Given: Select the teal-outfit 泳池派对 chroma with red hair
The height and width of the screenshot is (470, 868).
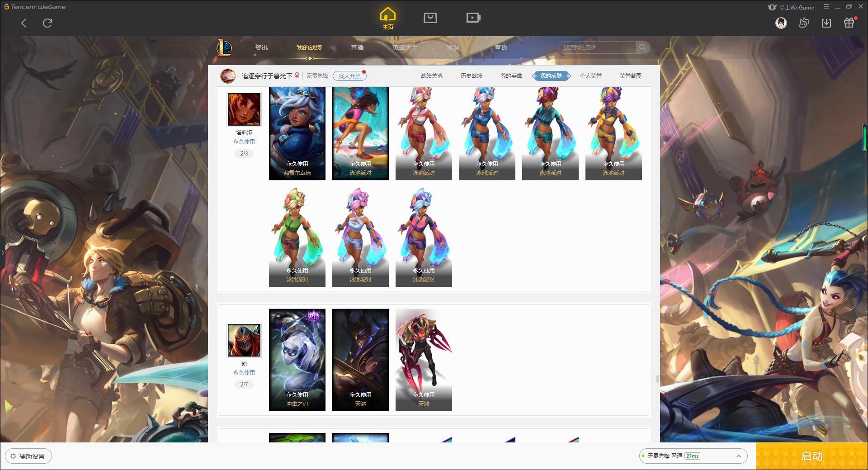Looking at the screenshot, I should 550,133.
